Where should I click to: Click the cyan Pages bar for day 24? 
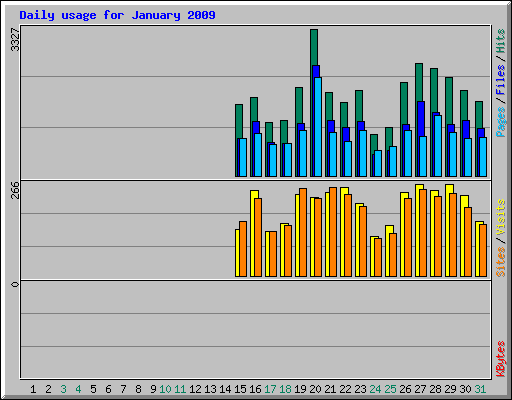(x=378, y=164)
